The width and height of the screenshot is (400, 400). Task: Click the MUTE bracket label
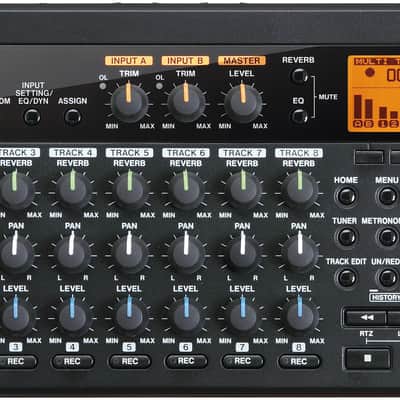click(328, 97)
